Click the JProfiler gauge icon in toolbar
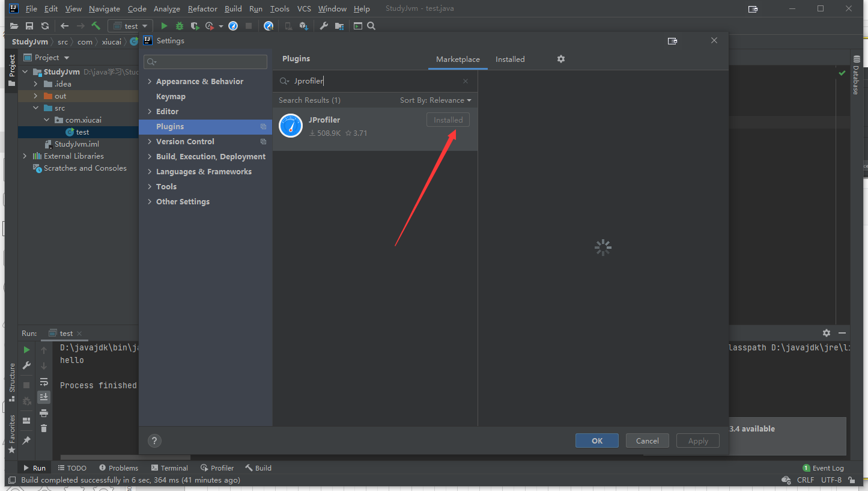Viewport: 868px width, 491px height. point(233,26)
